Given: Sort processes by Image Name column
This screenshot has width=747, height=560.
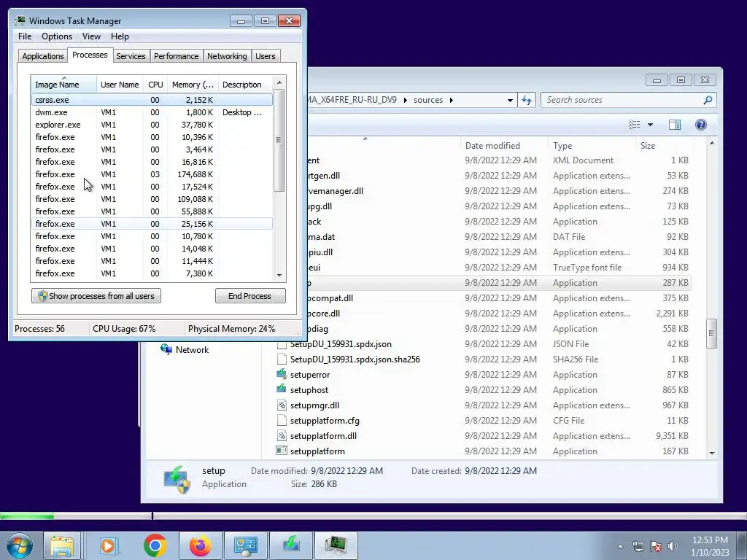Looking at the screenshot, I should click(x=64, y=85).
